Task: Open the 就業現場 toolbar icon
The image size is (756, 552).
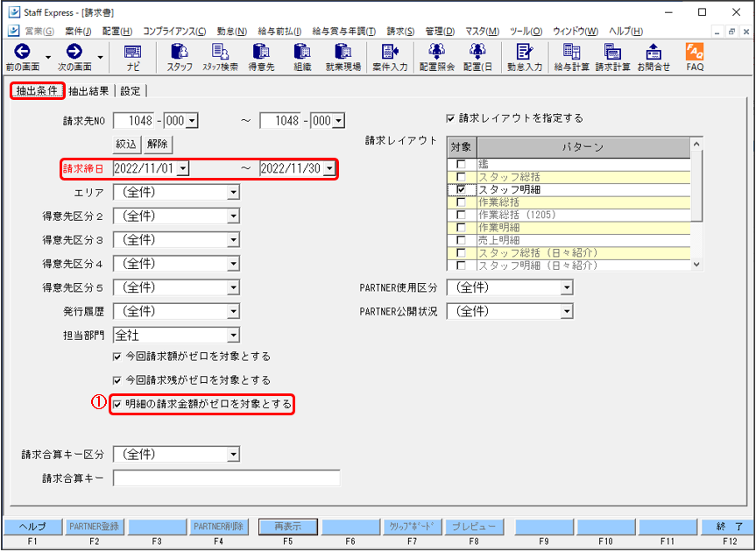Action: (x=343, y=52)
